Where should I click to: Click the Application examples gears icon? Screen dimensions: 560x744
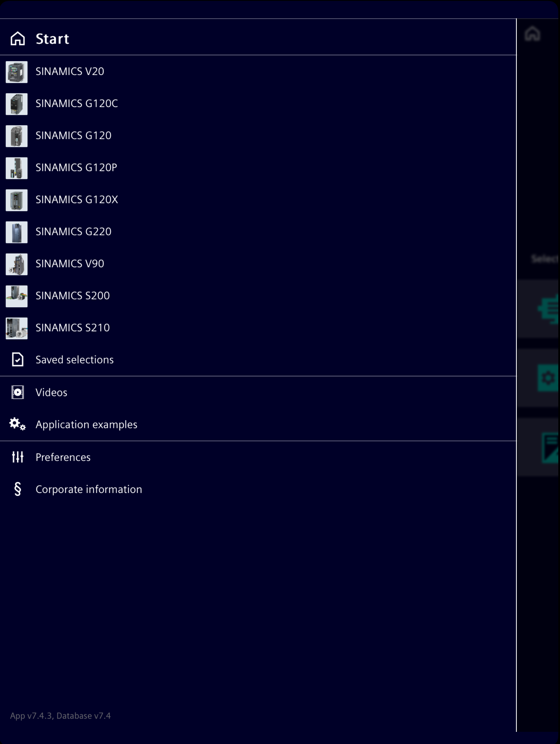pyautogui.click(x=17, y=424)
